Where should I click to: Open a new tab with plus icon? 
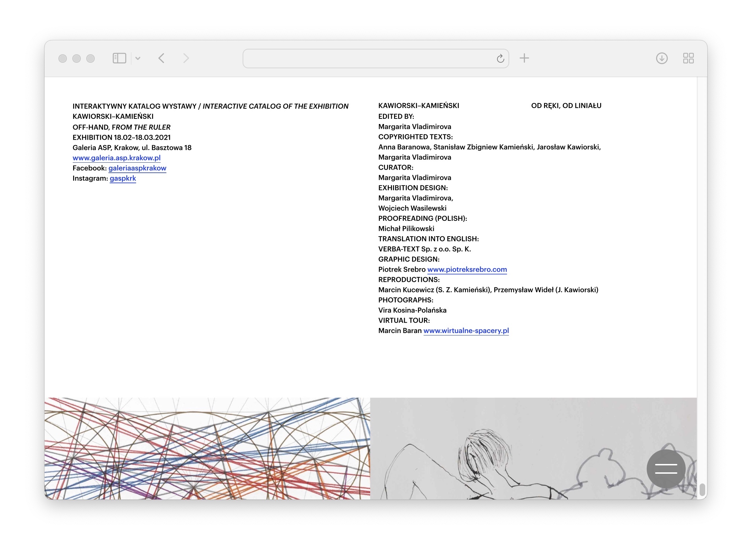coord(524,58)
